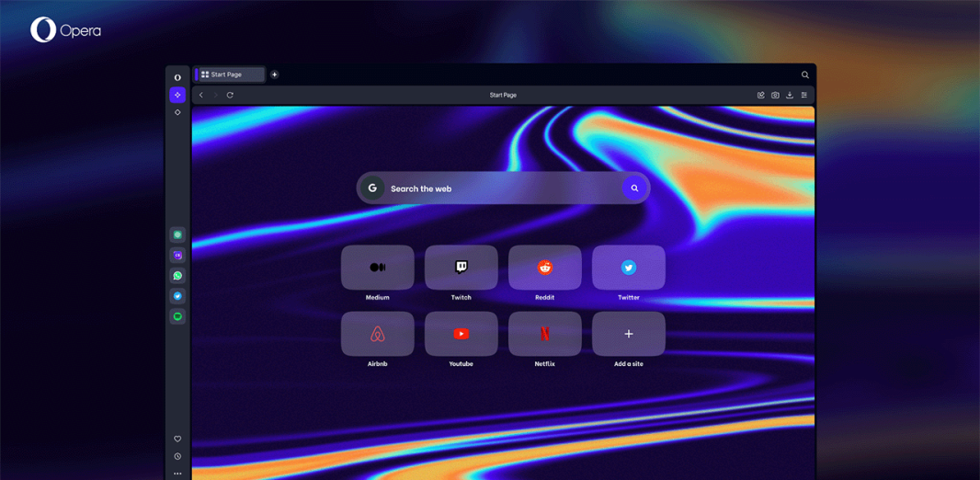Click the Add a site tile
This screenshot has width=980, height=480.
pos(629,334)
